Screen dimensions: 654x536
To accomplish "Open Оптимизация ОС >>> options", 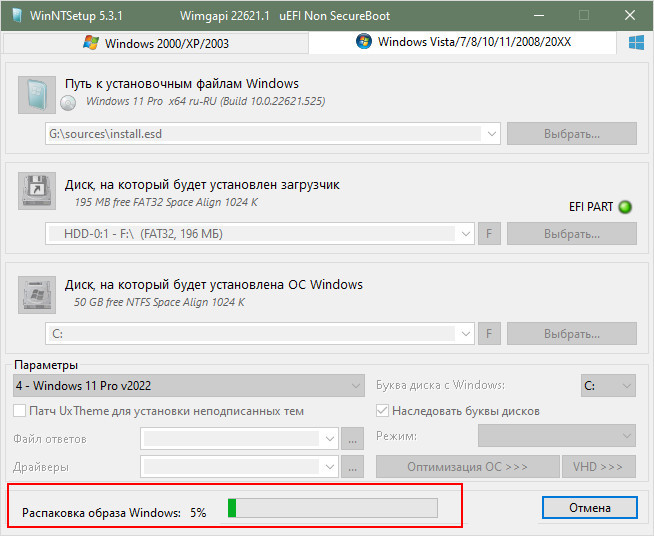I will [x=468, y=466].
